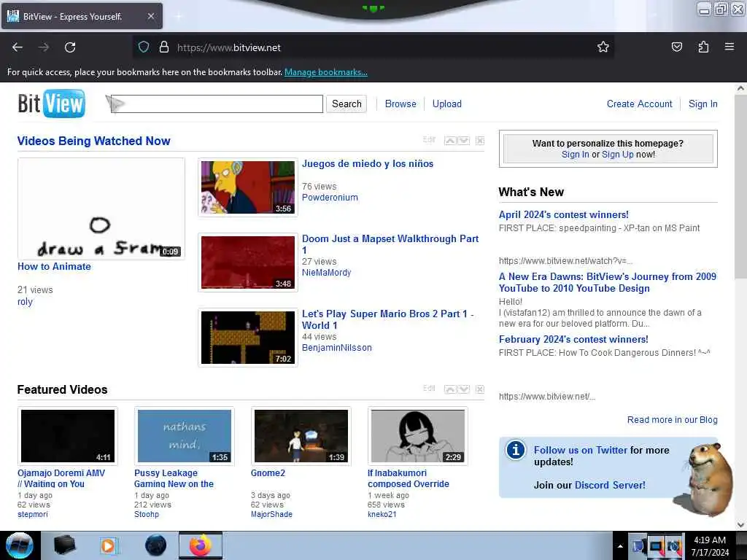This screenshot has height=560, width=747.
Task: Open the Upload menu link
Action: point(447,104)
